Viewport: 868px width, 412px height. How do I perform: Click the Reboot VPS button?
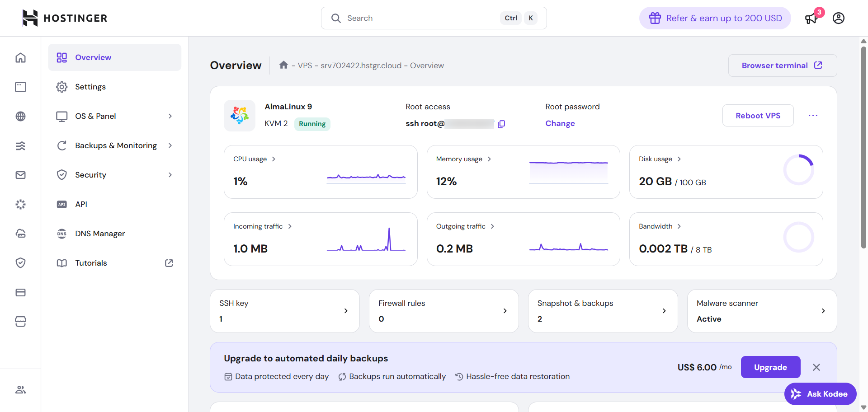(758, 116)
